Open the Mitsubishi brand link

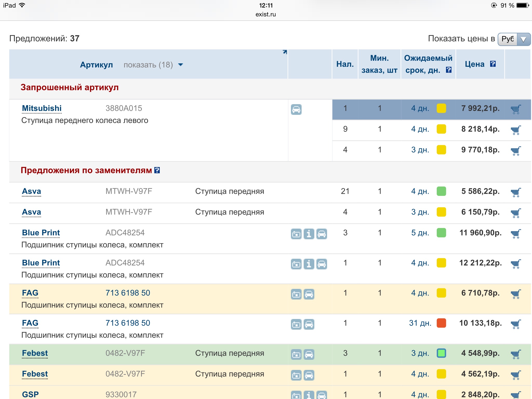click(42, 108)
